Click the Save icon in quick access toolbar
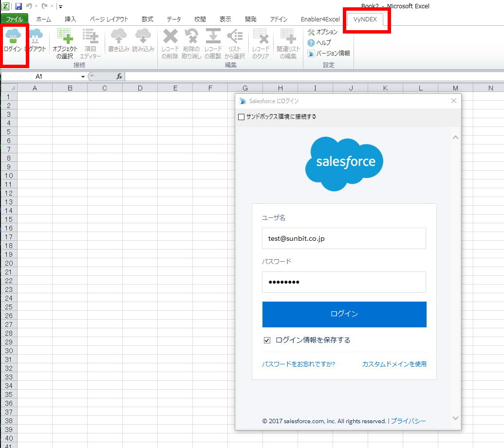Screen dimensions: 504x448 coord(19,6)
